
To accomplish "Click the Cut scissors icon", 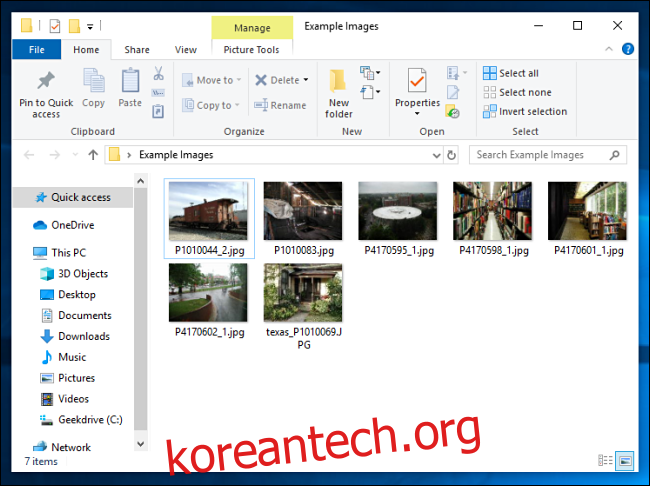I will click(x=158, y=73).
